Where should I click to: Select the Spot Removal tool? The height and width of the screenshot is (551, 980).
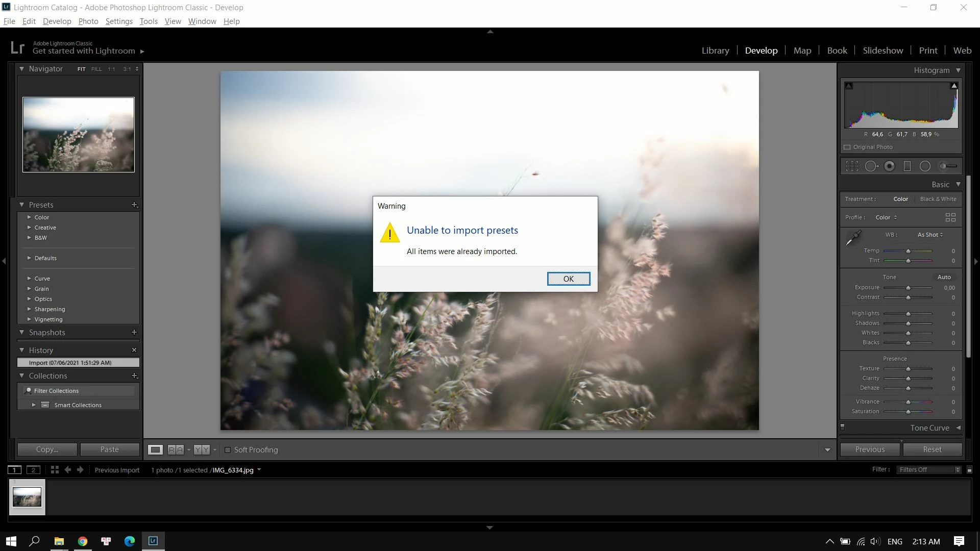click(871, 166)
